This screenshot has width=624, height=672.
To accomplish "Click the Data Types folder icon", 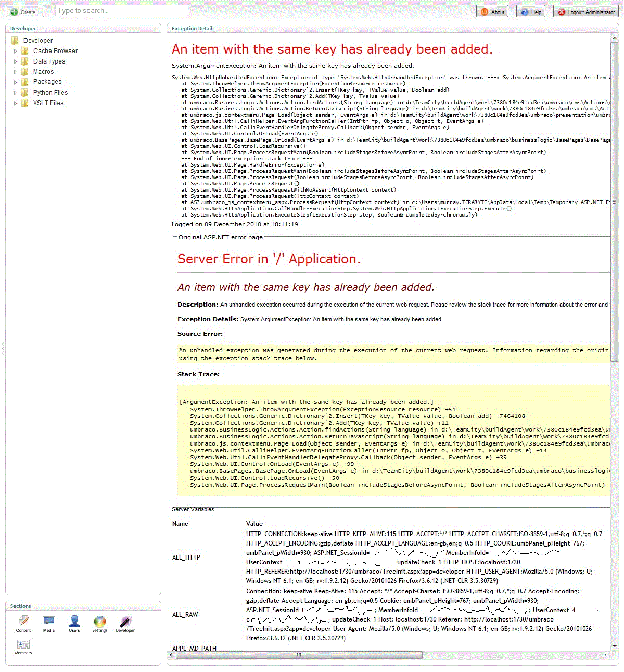I will pos(25,61).
